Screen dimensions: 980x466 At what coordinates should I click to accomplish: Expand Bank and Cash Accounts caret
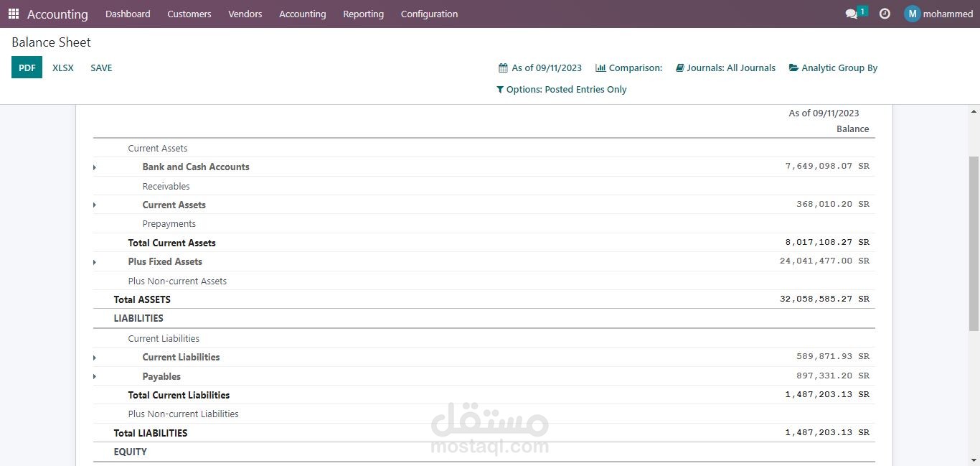coord(95,167)
